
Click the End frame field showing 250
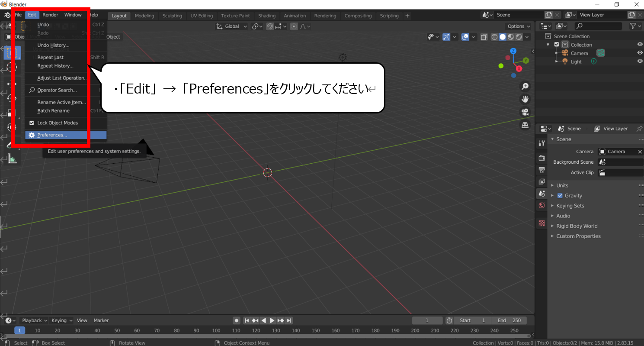point(510,320)
